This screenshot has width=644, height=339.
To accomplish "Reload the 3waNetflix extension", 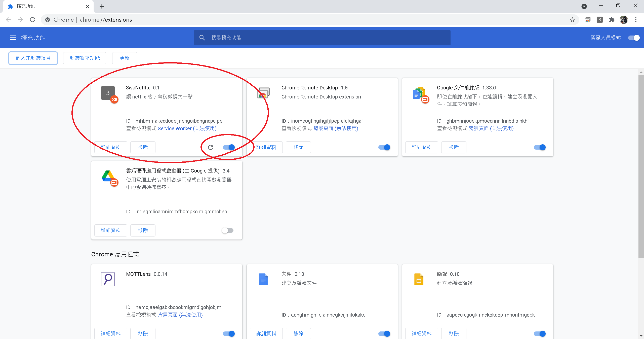I will (211, 147).
